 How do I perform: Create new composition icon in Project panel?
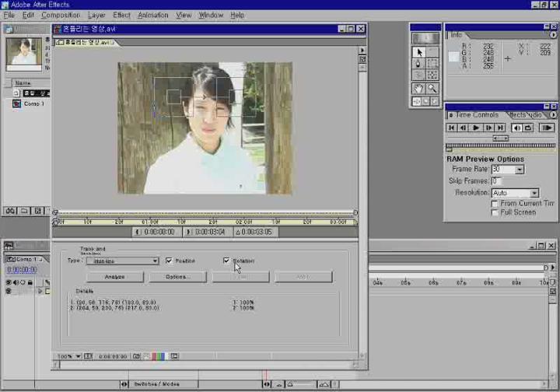click(x=37, y=211)
